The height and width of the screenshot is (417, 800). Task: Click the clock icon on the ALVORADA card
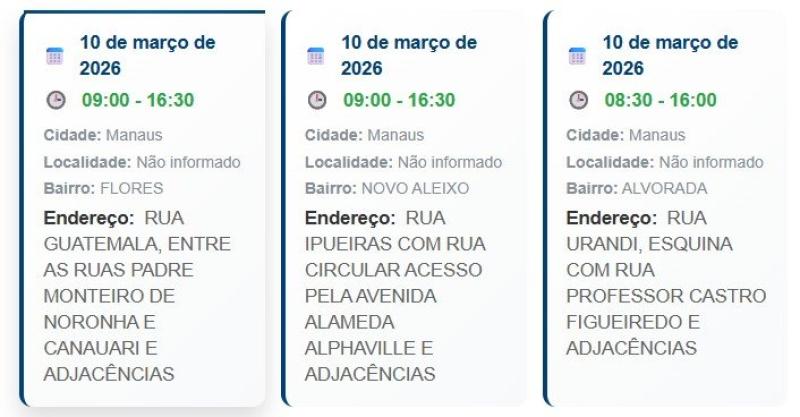[578, 100]
